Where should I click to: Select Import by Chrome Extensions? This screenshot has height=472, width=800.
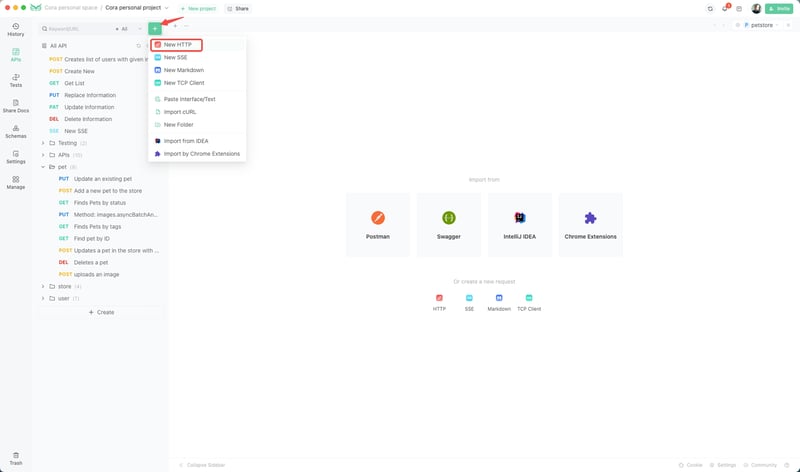click(x=197, y=154)
